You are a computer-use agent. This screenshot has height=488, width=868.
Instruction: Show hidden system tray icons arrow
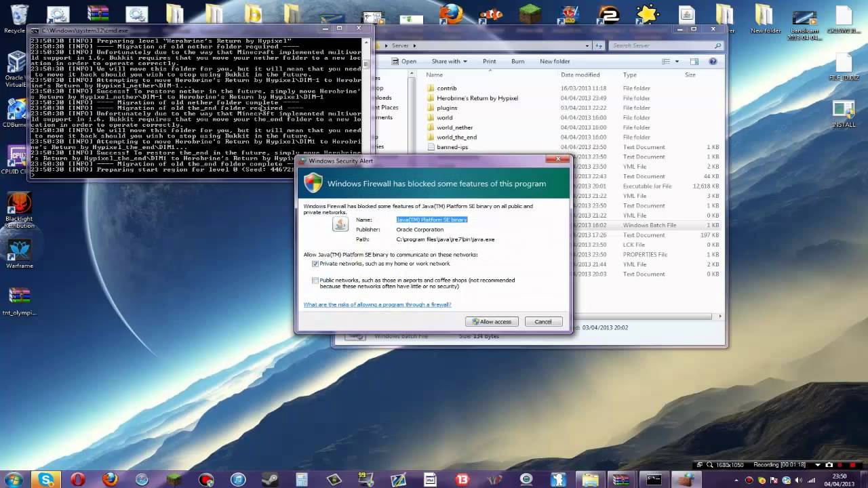point(738,480)
